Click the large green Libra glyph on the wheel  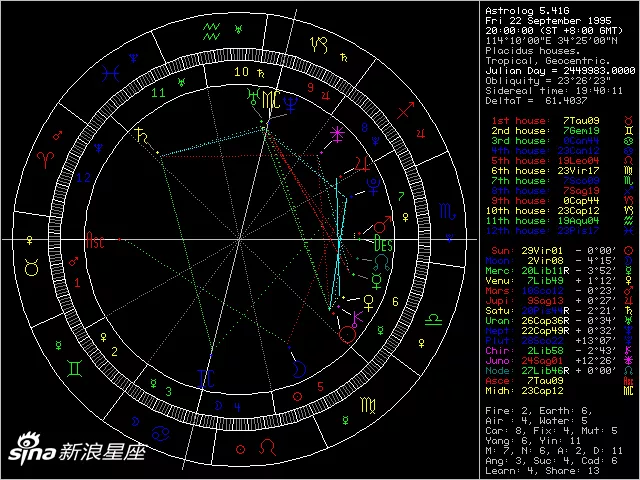point(433,320)
